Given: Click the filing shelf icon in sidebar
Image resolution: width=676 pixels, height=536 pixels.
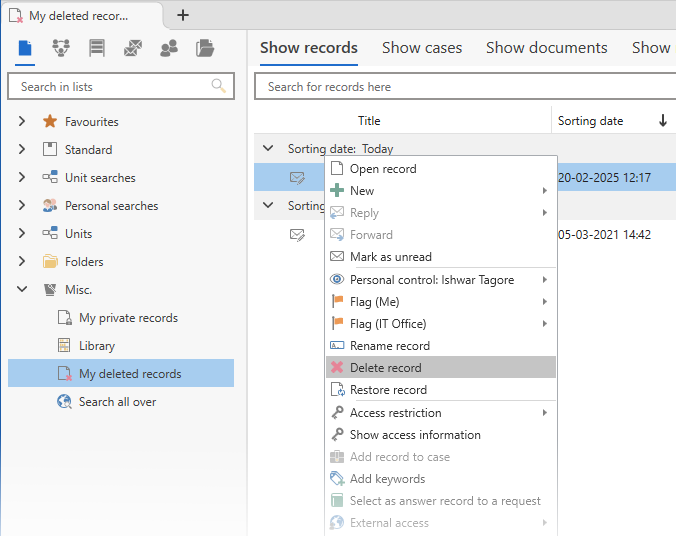Looking at the screenshot, I should tap(97, 48).
